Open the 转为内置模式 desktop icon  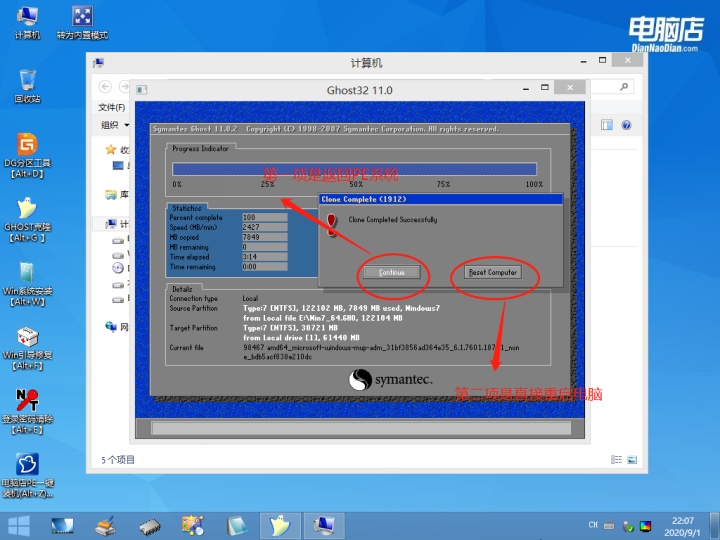(x=83, y=23)
